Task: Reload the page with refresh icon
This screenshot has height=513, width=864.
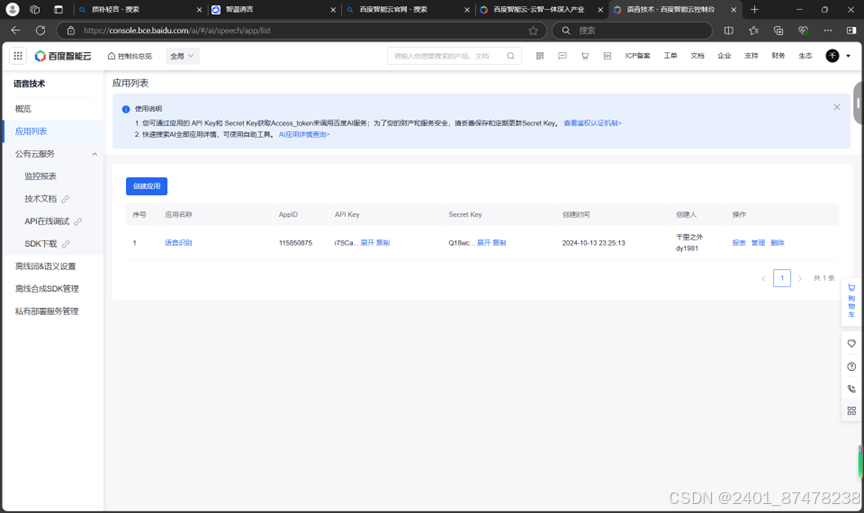Action: click(40, 30)
